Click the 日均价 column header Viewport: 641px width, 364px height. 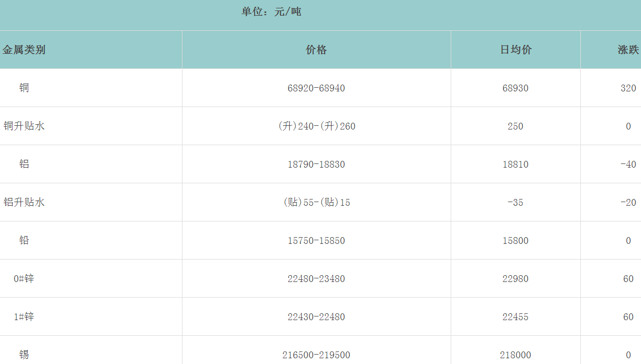[516, 50]
